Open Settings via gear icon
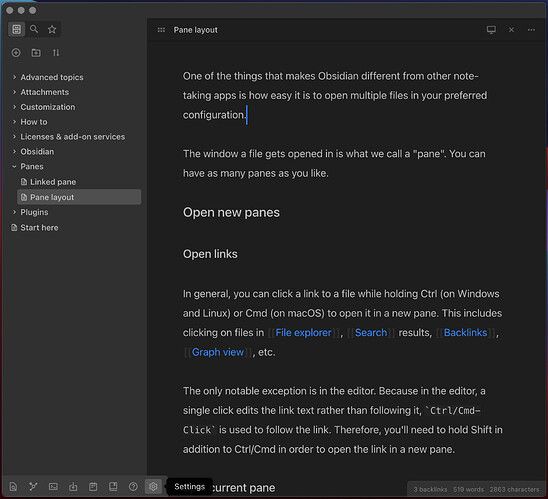The image size is (548, 499). pos(153,486)
